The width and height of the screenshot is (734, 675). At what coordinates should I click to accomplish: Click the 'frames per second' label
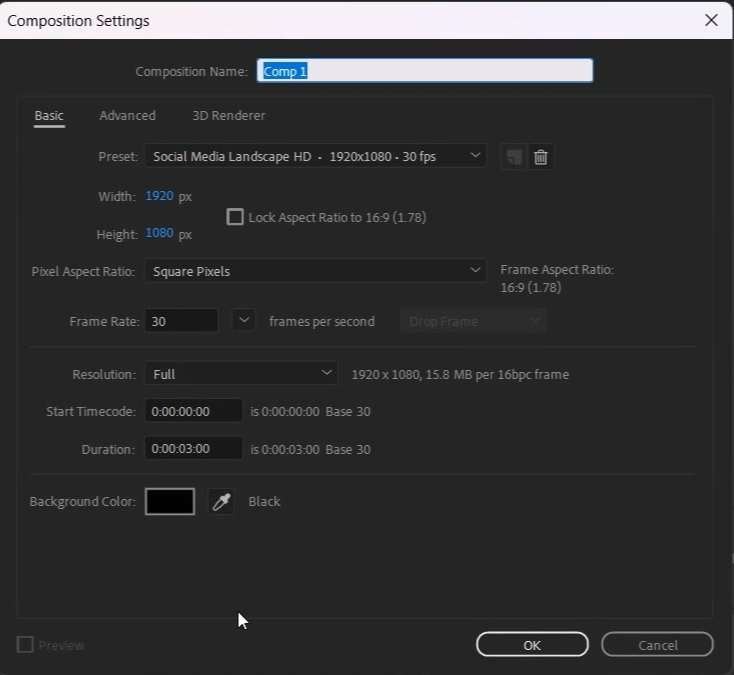(x=322, y=322)
